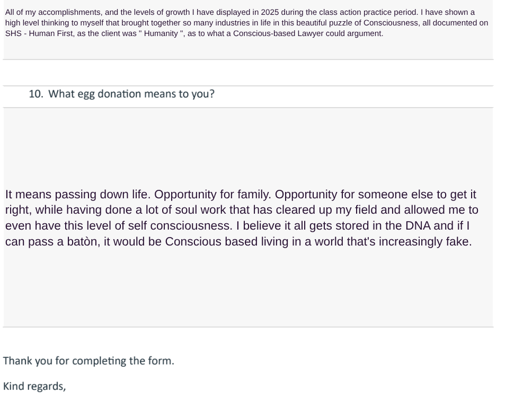Click the phrase "class action practice period"
Screen dimensions: 532x403
(x=368, y=12)
